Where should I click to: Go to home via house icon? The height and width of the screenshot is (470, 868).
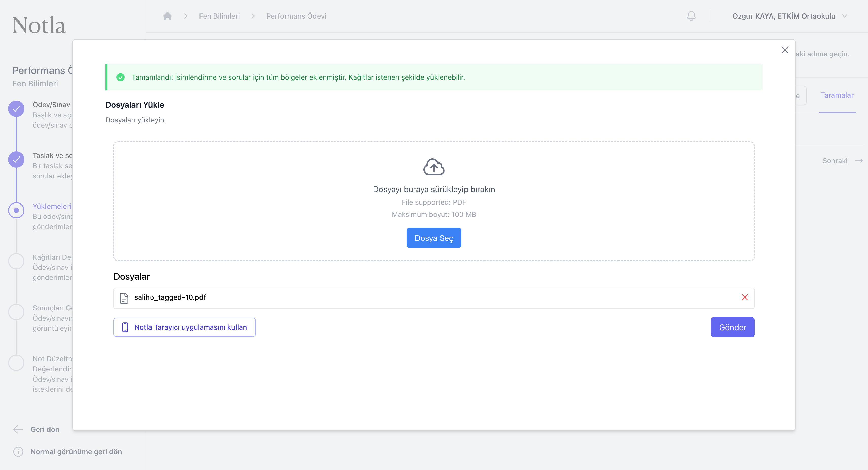[x=168, y=16]
